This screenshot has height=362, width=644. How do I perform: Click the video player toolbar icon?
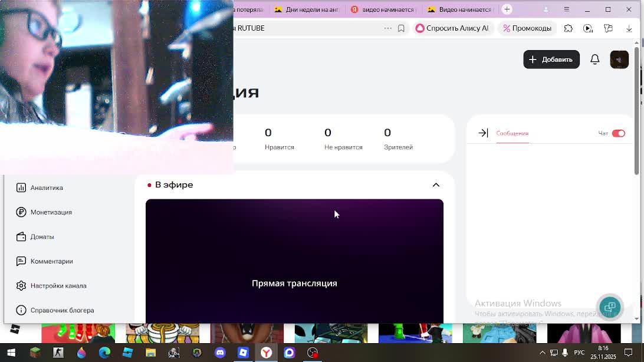588,28
